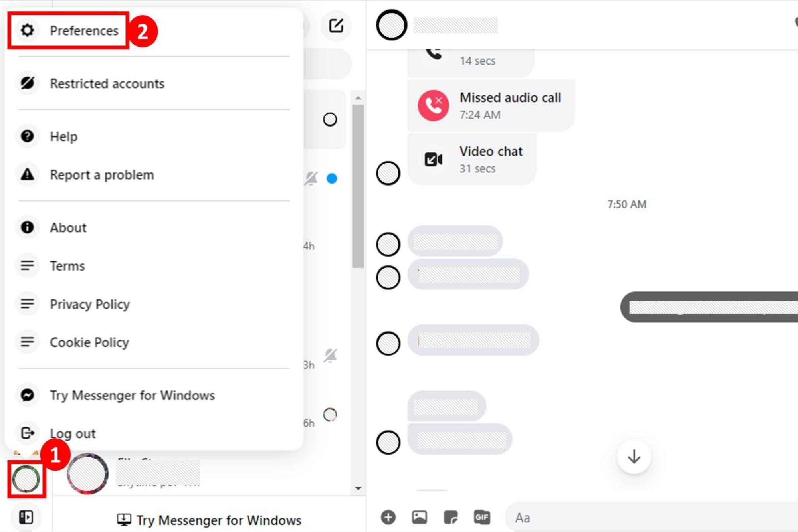Click the video chat camera icon
The width and height of the screenshot is (798, 532).
pos(433,160)
